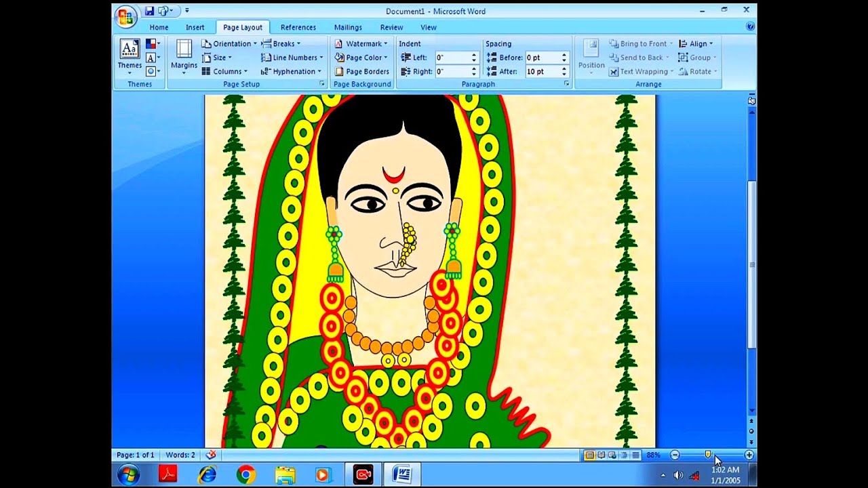Expand Line Numbers dropdown
This screenshot has height=488, width=868.
tap(292, 58)
